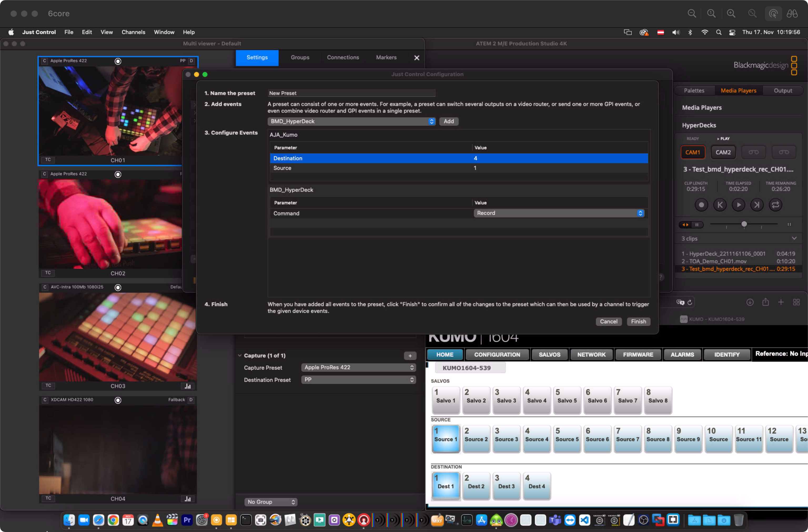
Task: Add a new Capture entry
Action: (x=410, y=356)
